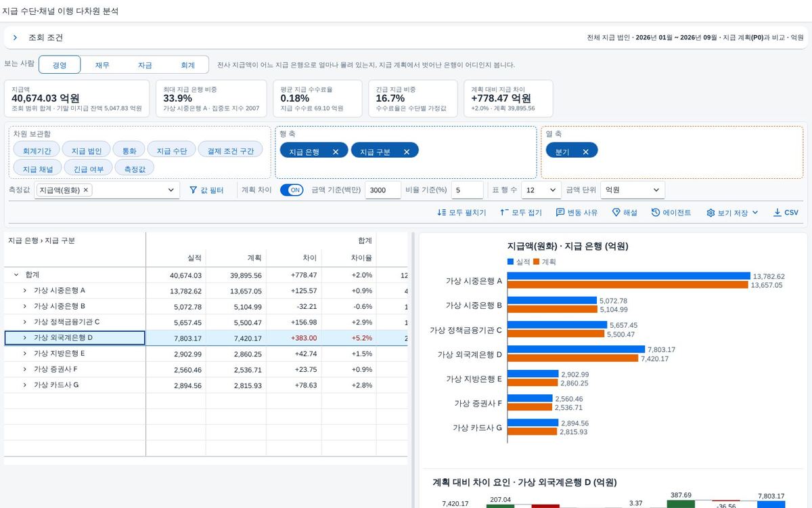Image resolution: width=812 pixels, height=508 pixels.
Task: Expand the 가상 카드사 G row
Action: pyautogui.click(x=24, y=385)
